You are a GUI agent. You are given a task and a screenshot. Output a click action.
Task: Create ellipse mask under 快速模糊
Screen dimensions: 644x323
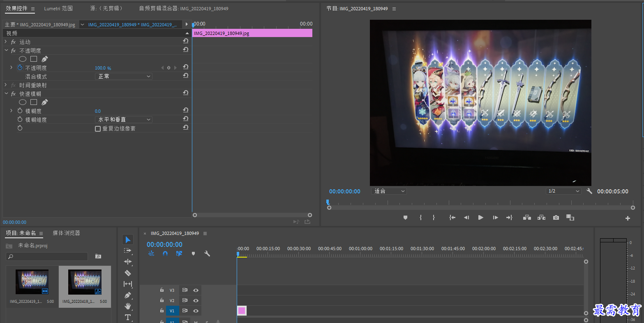[23, 102]
